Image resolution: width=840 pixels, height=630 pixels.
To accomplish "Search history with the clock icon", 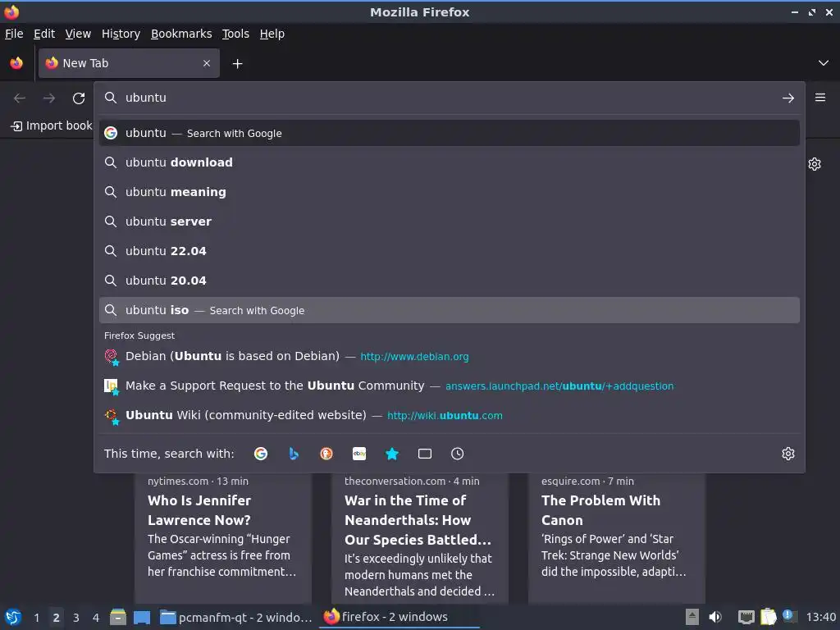I will [x=458, y=454].
